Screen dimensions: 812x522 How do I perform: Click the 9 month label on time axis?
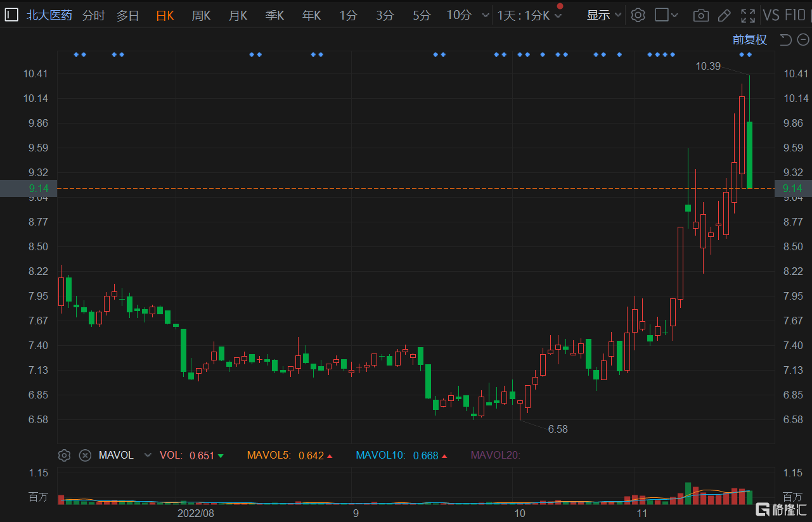(356, 512)
